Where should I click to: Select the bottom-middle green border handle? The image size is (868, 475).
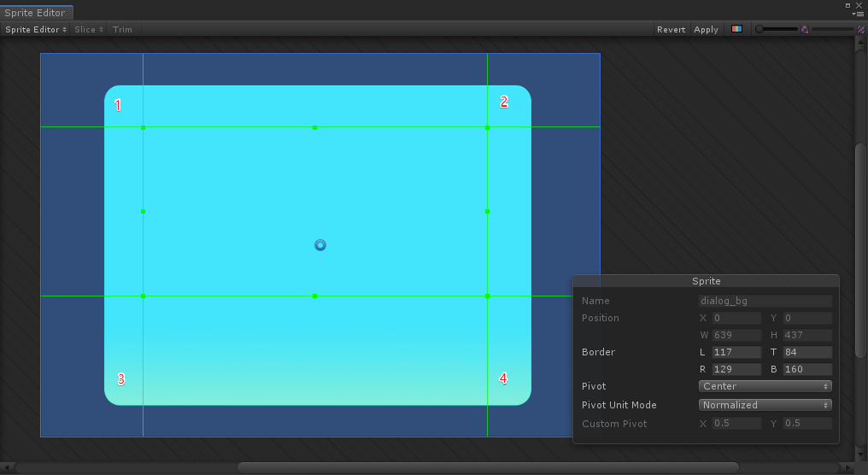315,296
